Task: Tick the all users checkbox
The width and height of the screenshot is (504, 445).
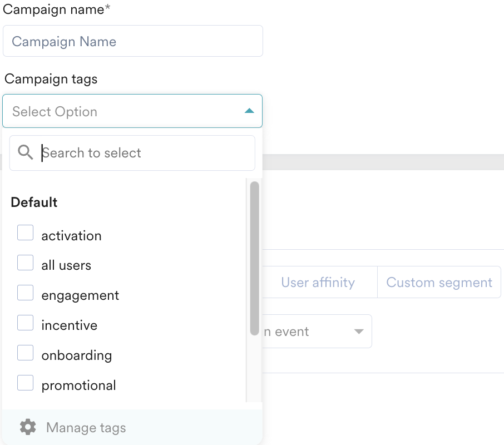Action: 26,263
